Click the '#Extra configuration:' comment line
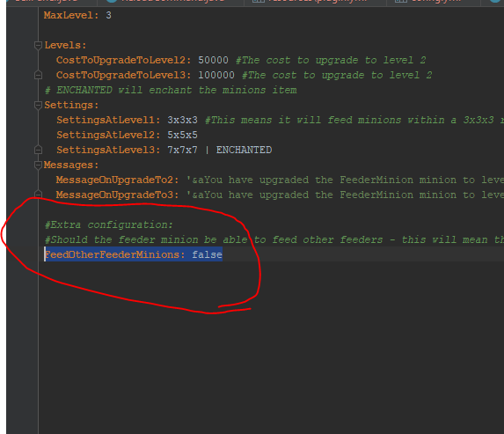Image resolution: width=504 pixels, height=434 pixels. pyautogui.click(x=109, y=224)
